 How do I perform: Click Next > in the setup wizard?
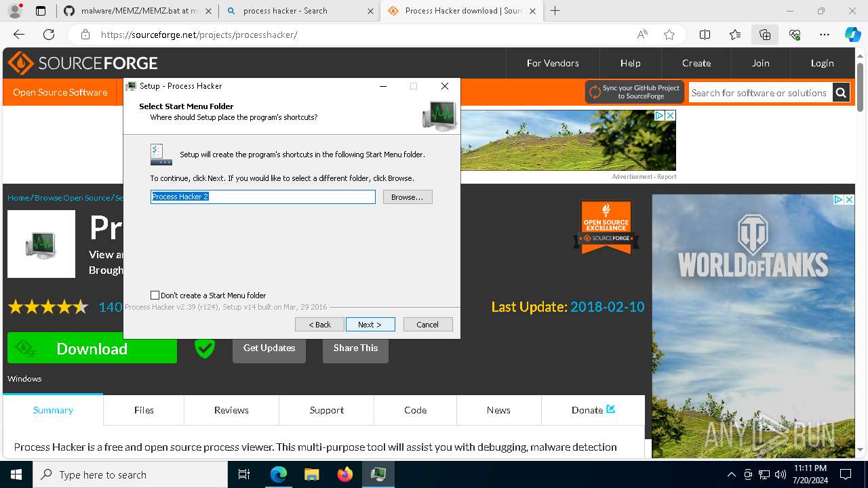point(370,325)
